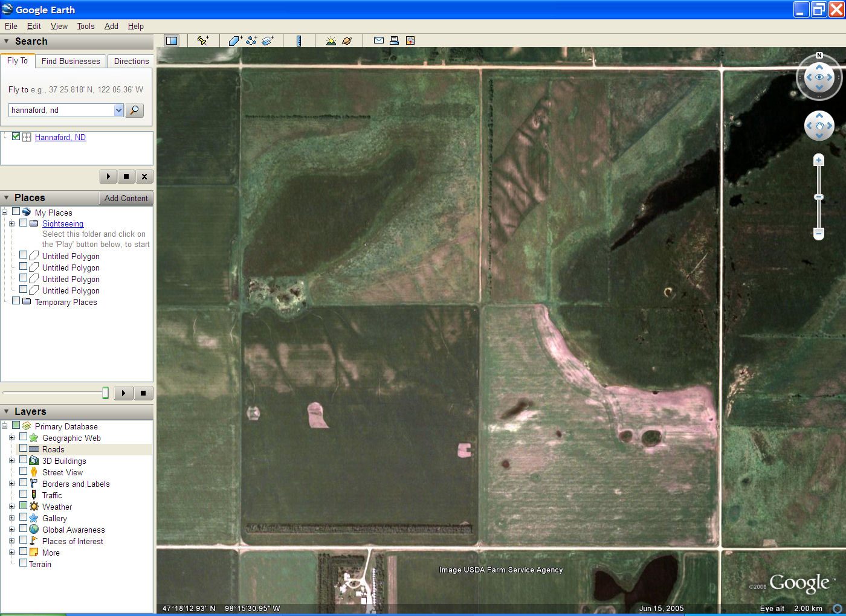846x616 pixels.
Task: Check the Sightseeing folder checkbox
Action: [23, 223]
